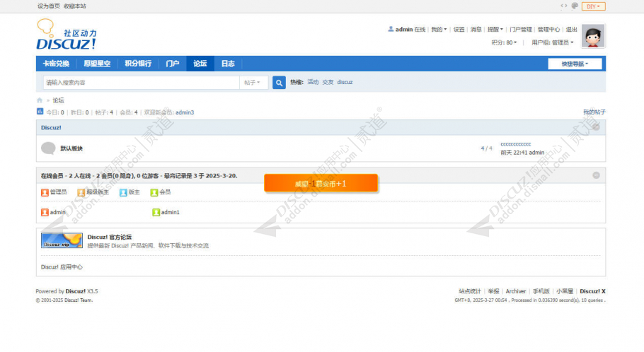644x352 pixels.
Task: Open the 愿望星空 nav tab
Action: [98, 64]
